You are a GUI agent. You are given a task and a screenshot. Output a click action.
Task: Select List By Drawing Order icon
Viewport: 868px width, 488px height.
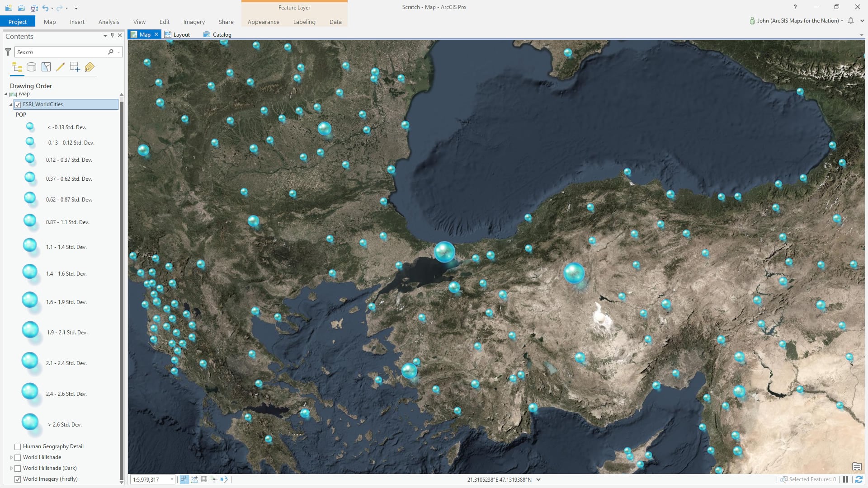click(x=17, y=67)
